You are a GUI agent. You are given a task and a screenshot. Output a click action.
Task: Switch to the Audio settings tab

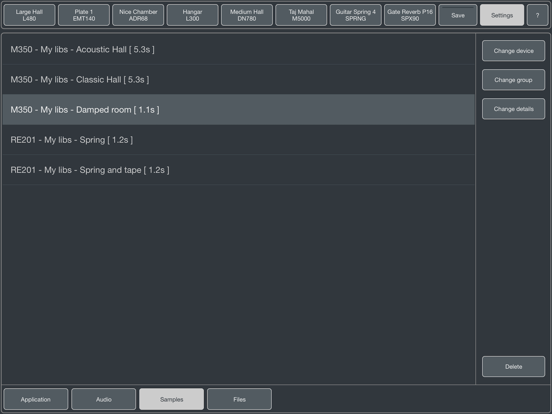click(104, 399)
